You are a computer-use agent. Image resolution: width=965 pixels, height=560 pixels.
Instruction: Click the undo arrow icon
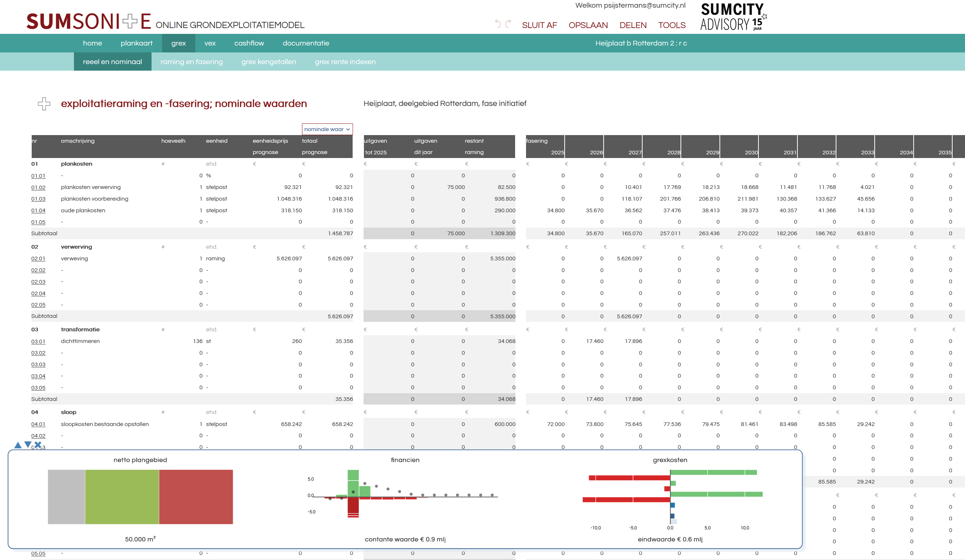click(497, 24)
